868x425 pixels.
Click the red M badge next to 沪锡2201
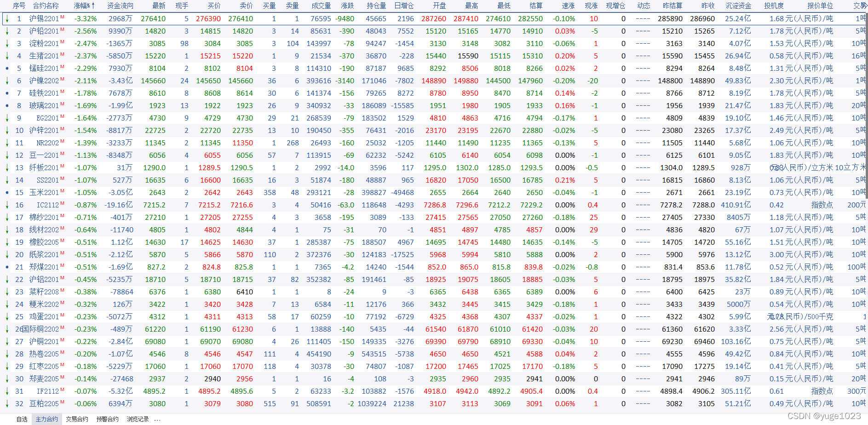[62, 17]
